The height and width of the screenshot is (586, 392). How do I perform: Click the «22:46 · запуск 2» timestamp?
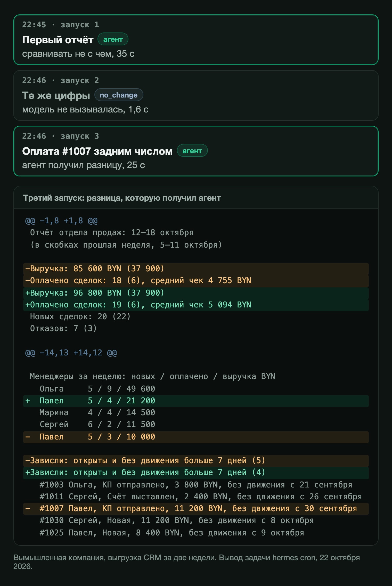60,80
